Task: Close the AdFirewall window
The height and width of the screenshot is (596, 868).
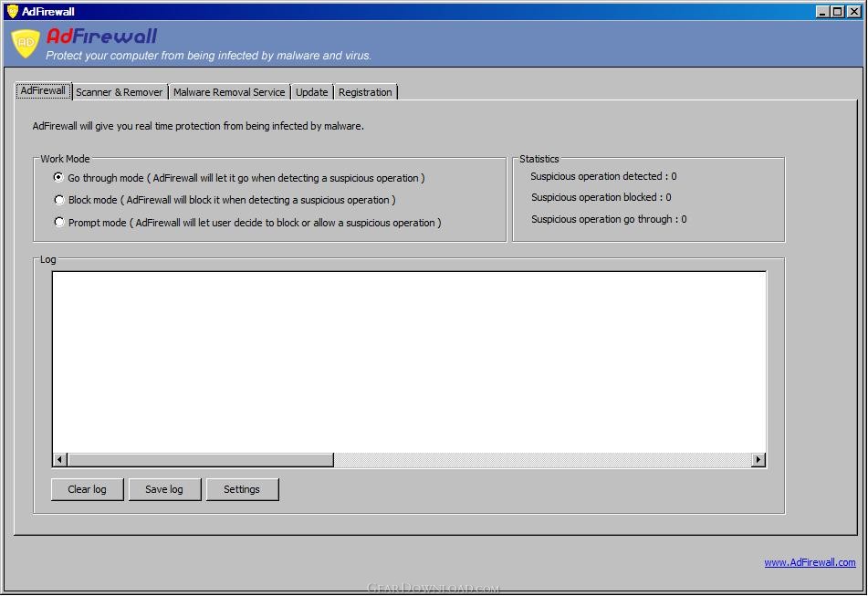Action: [x=854, y=11]
